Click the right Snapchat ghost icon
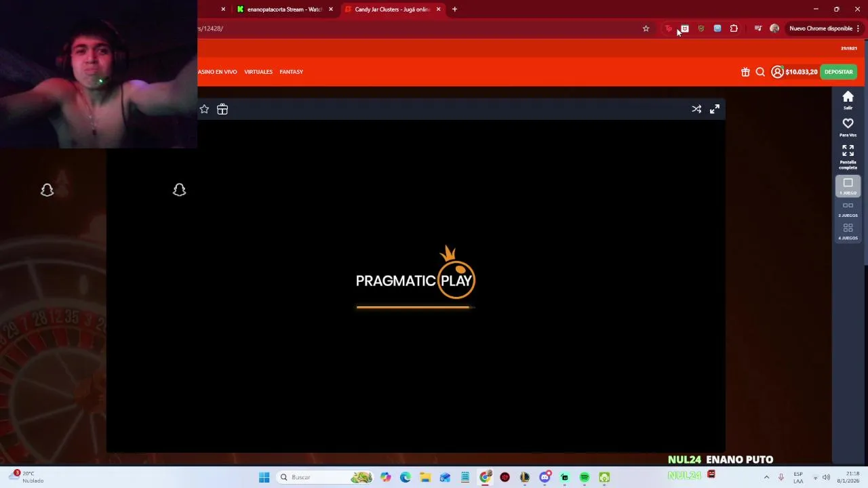The width and height of the screenshot is (868, 488). pos(179,190)
